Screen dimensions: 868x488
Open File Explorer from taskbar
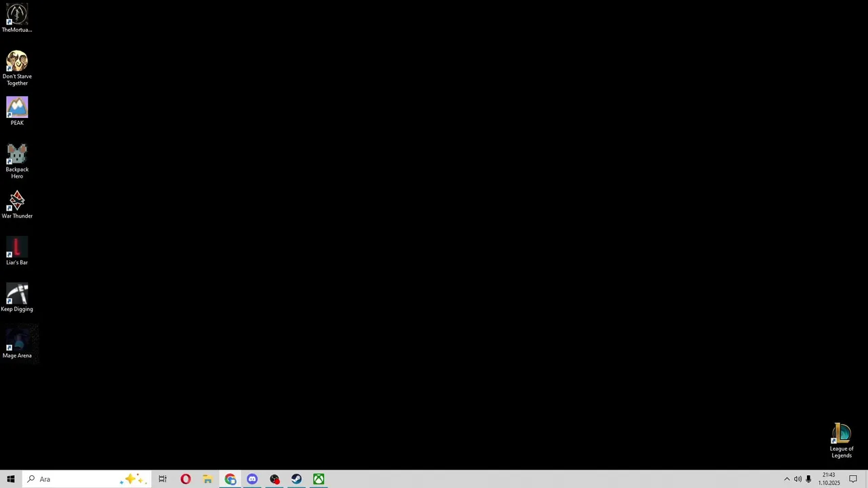208,479
